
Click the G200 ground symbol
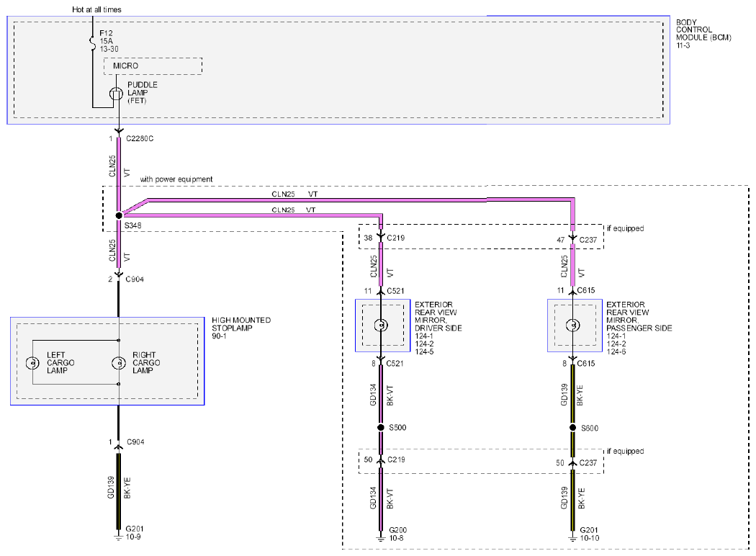(380, 537)
